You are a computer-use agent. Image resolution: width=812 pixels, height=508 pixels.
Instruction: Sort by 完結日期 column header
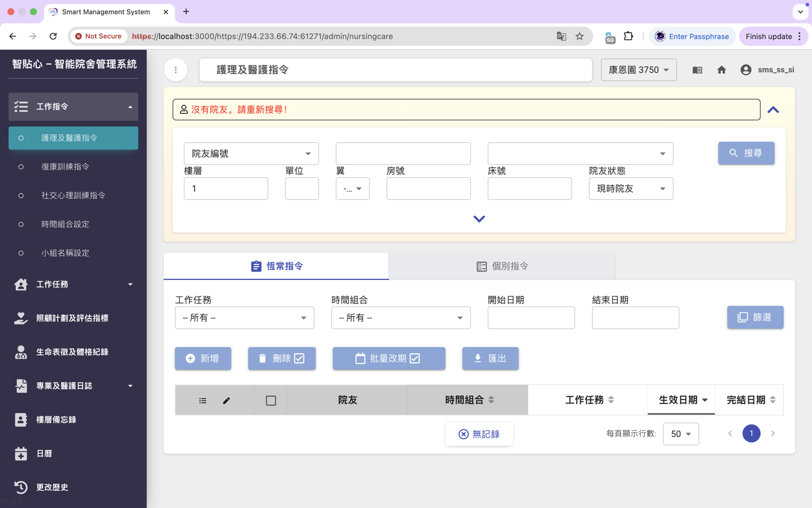click(749, 400)
